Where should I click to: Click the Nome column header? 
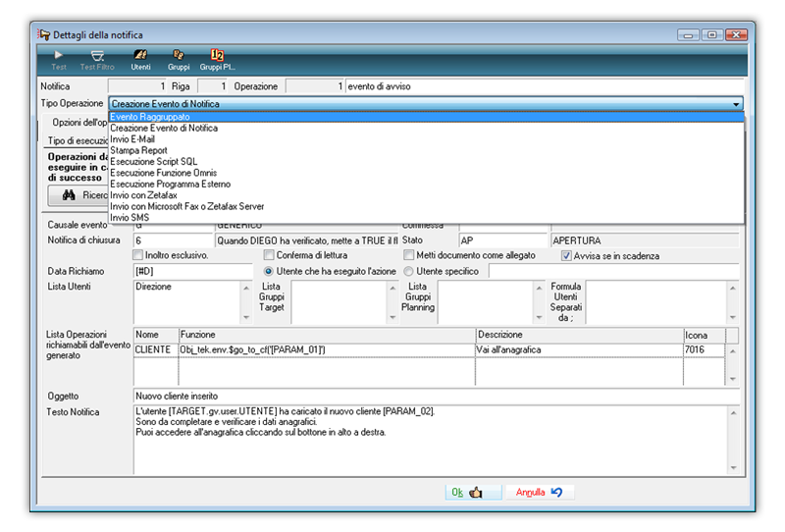coord(156,335)
